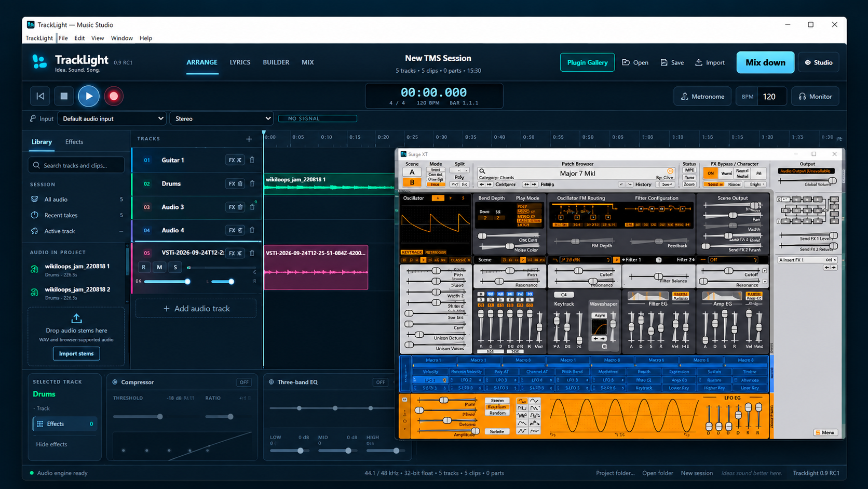Open FX for the Guitar 1 track
868x489 pixels.
point(235,160)
